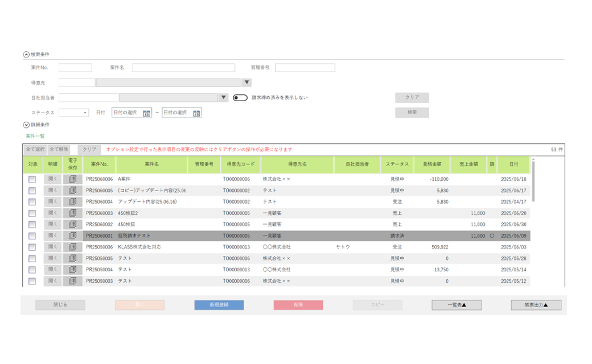Open calendar picker for end date
The image size is (592, 364).
(x=196, y=113)
